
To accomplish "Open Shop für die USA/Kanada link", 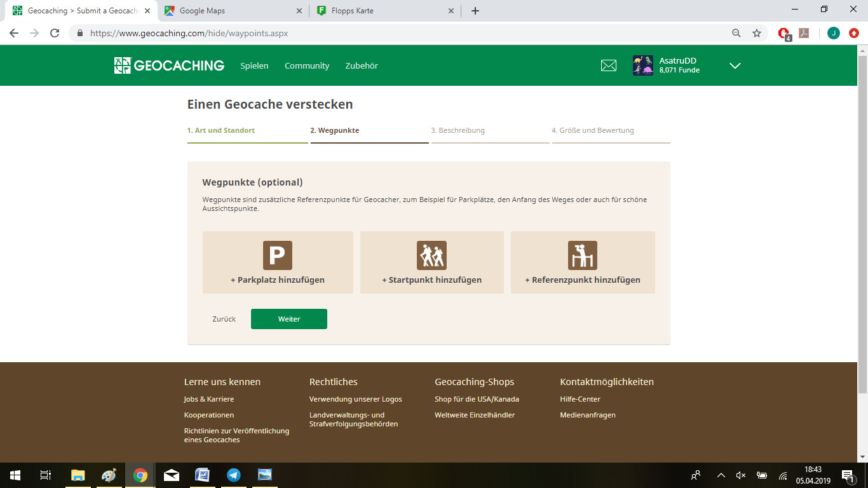I will (x=477, y=399).
